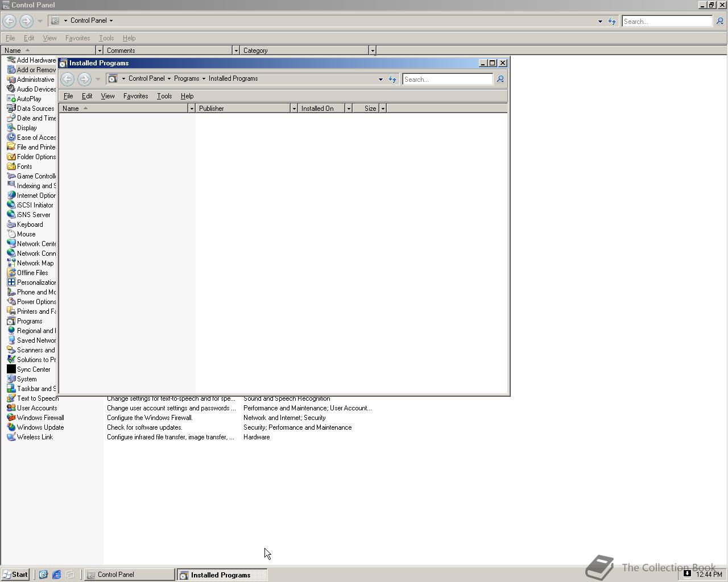Viewport: 728px width, 582px height.
Task: Open the View menu in Installed Programs
Action: (x=107, y=96)
